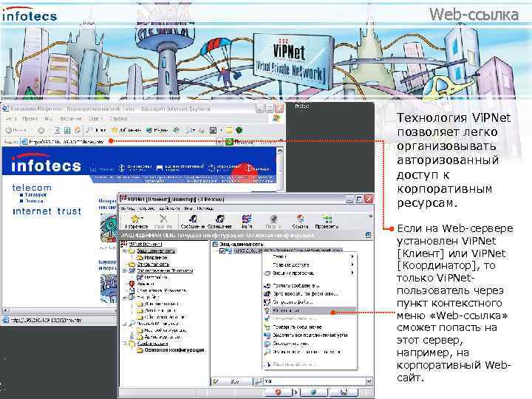Click History icon in Internet Explorer toolbar
Screen dimensions: 532x399
(176, 130)
